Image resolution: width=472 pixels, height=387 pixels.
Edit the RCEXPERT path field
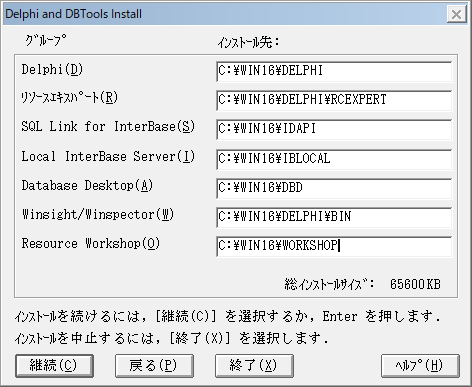click(x=334, y=100)
